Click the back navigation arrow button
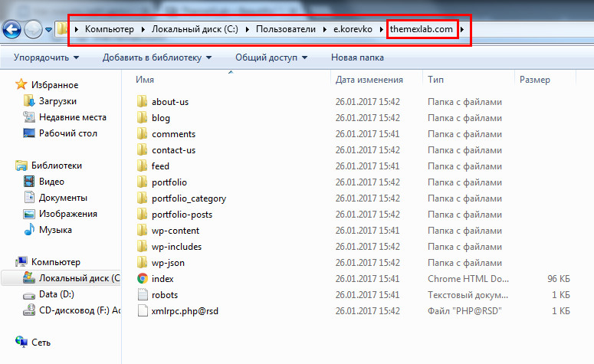594x364 pixels. click(11, 30)
